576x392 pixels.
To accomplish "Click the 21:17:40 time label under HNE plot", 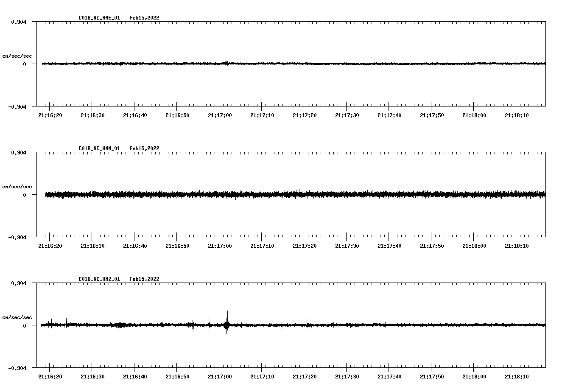I will 389,115.
